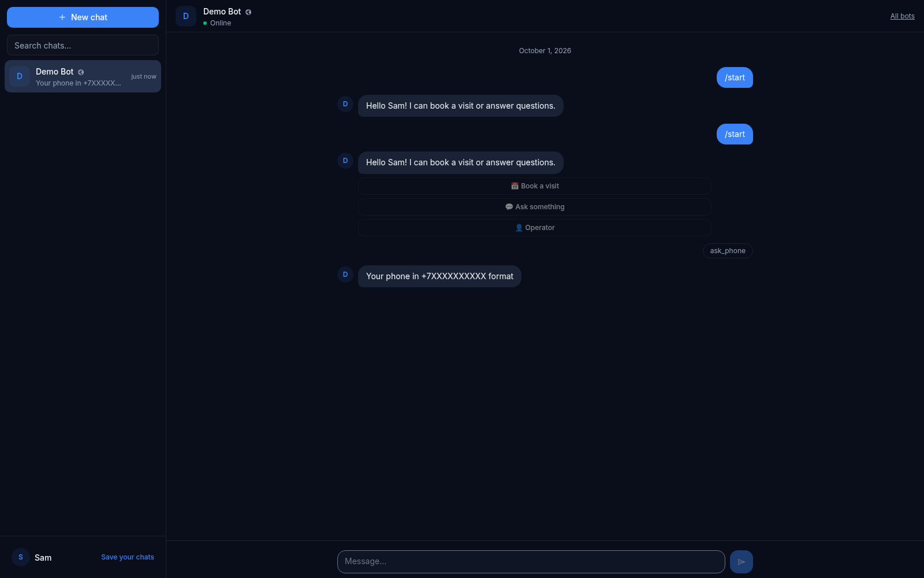Choose the Ask something option
Viewport: 924px width, 578px height.
(x=534, y=207)
